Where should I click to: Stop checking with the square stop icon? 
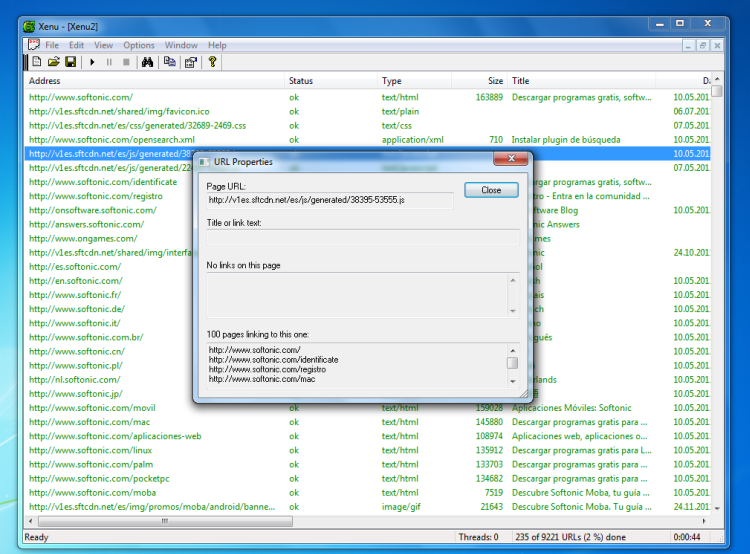click(x=126, y=62)
